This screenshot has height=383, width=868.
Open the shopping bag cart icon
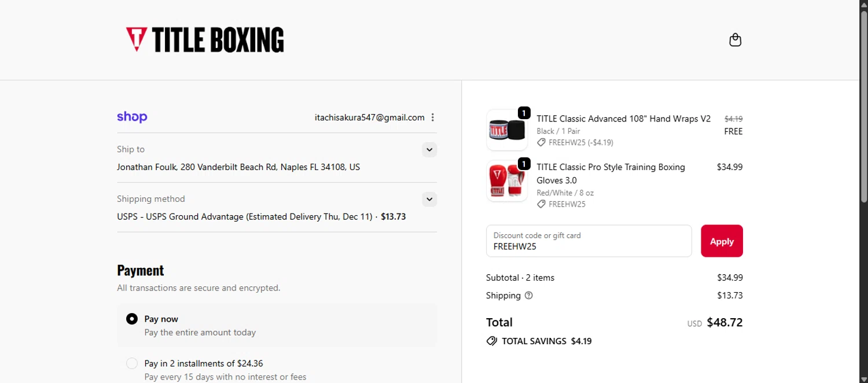click(735, 40)
